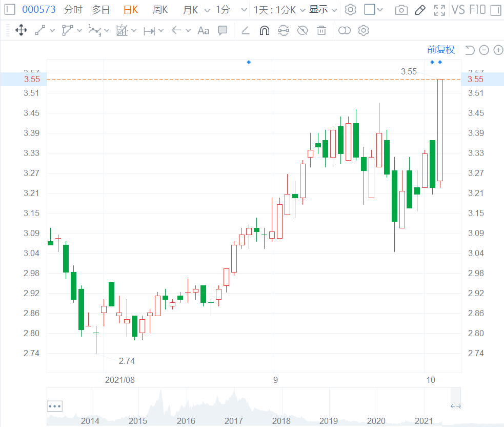Click the line style pen icon
Screen dimensions: 504x427
click(245, 31)
